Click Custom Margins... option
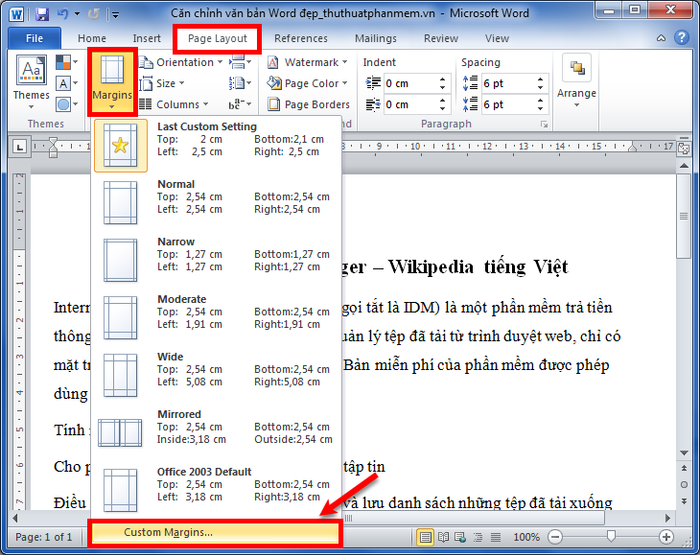The image size is (700, 555). coord(168,532)
